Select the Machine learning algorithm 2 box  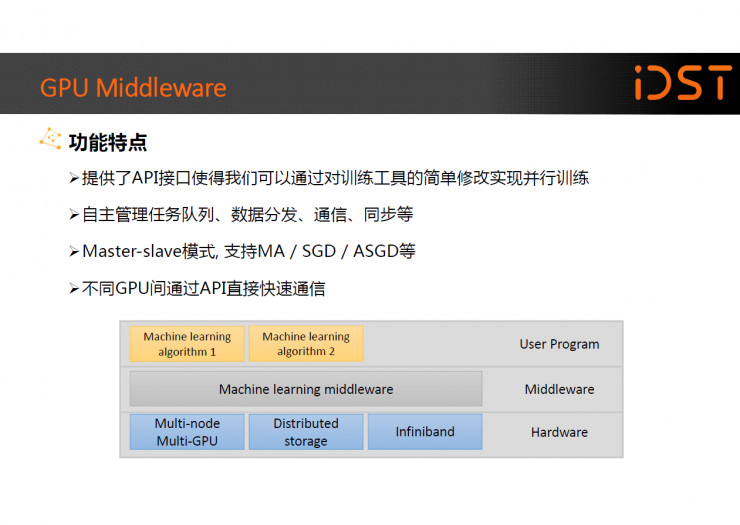306,344
